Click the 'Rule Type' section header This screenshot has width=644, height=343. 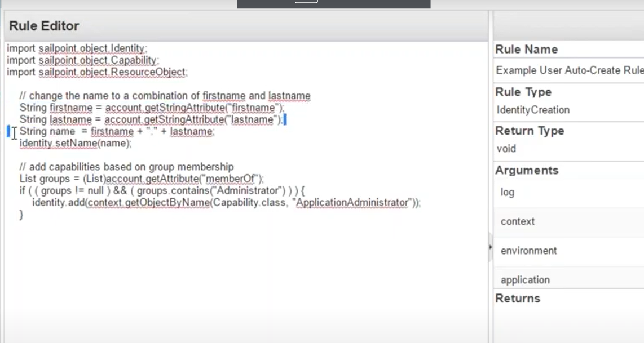pos(523,92)
